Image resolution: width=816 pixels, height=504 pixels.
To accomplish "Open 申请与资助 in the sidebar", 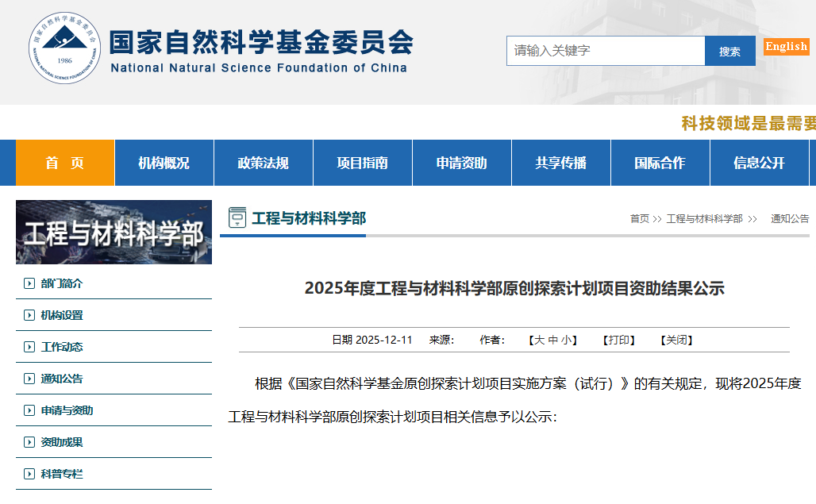I will coord(67,410).
